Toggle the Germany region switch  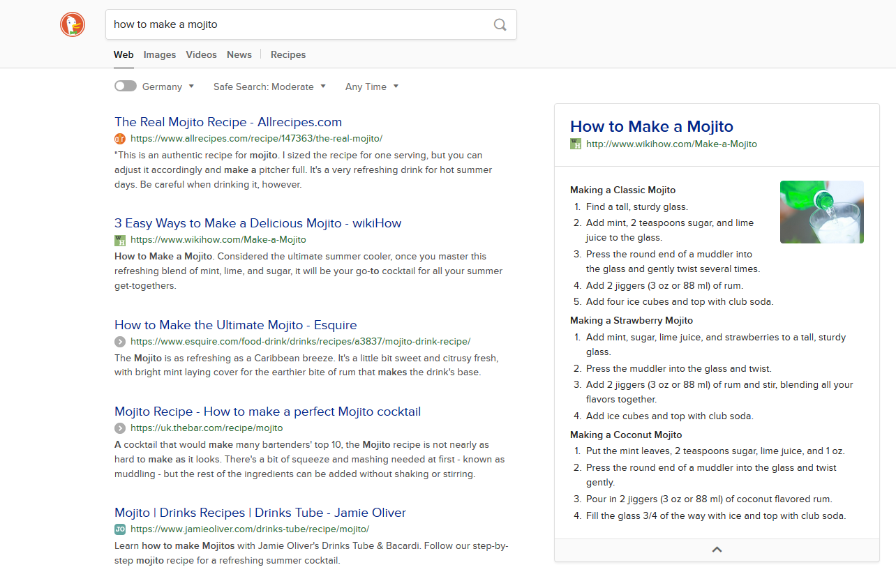point(126,86)
